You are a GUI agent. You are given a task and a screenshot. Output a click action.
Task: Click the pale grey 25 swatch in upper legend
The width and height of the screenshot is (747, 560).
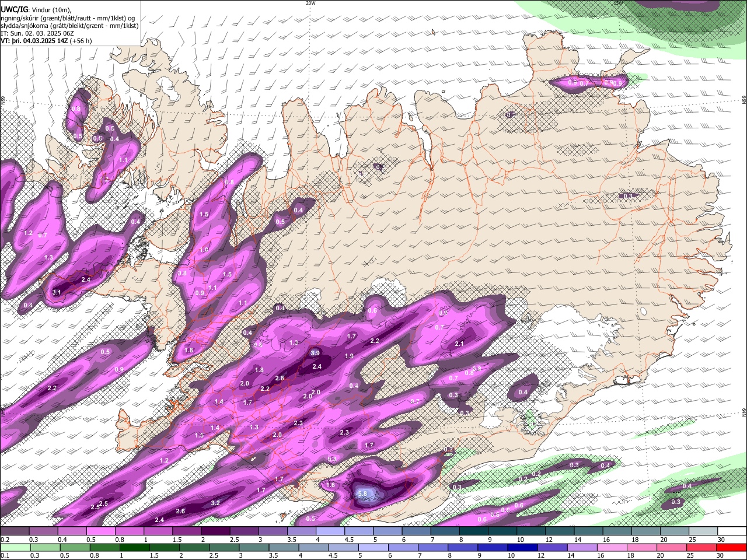(703, 531)
